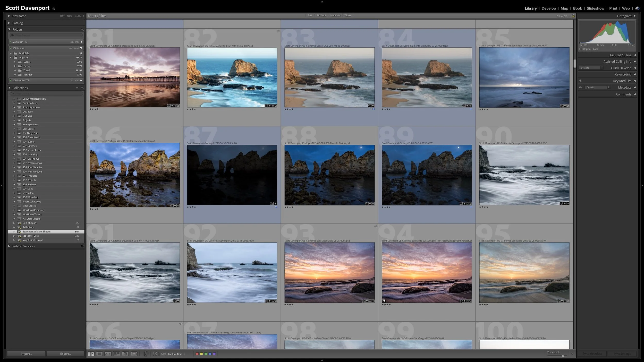Add new collection with plus icon
The width and height of the screenshot is (644, 362).
pyautogui.click(x=82, y=88)
